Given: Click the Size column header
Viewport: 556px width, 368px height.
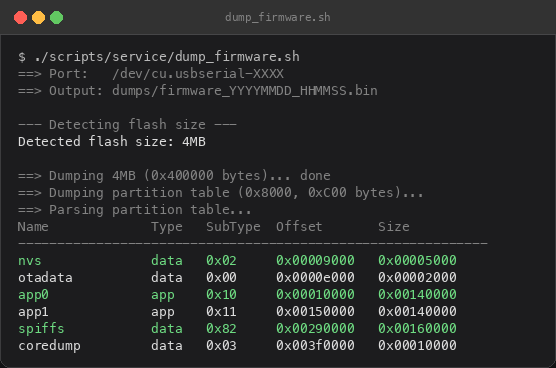Looking at the screenshot, I should coord(394,227).
